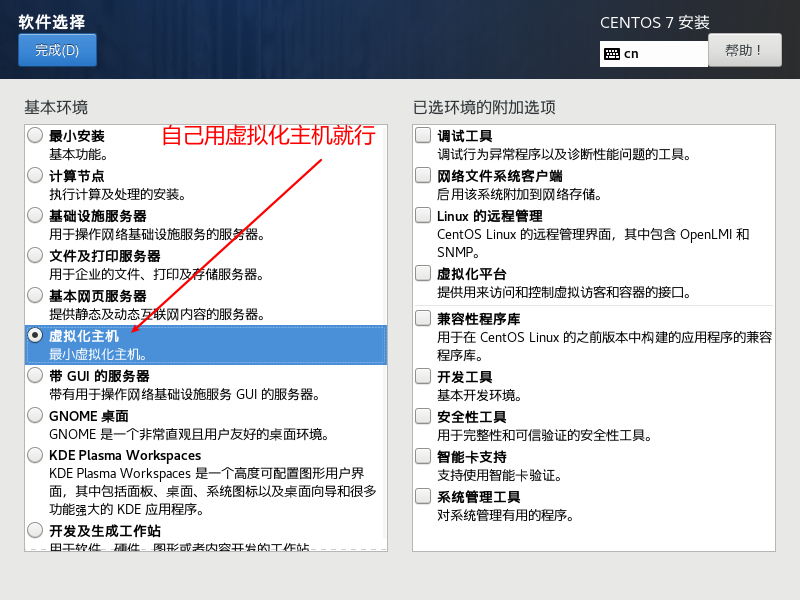Enable Linux 的远程管理 add-on
Image resolution: width=800 pixels, height=600 pixels.
click(x=423, y=215)
